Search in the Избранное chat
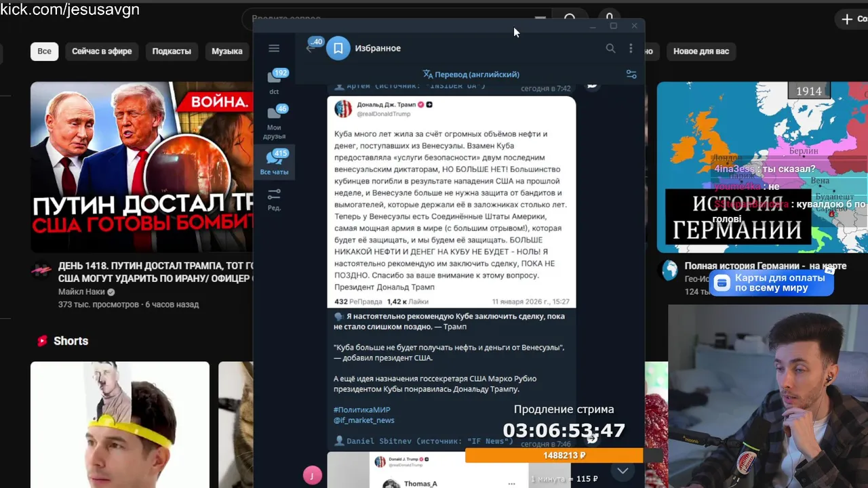 tap(610, 48)
